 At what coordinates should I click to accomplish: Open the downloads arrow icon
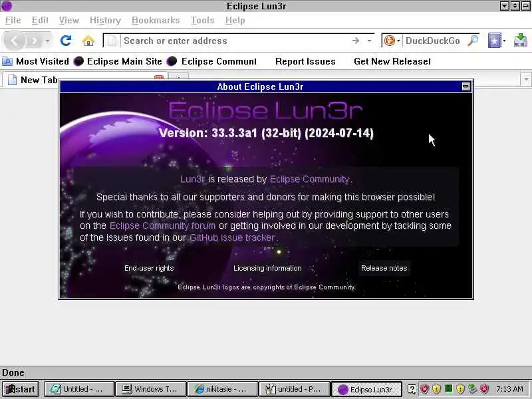(x=520, y=41)
